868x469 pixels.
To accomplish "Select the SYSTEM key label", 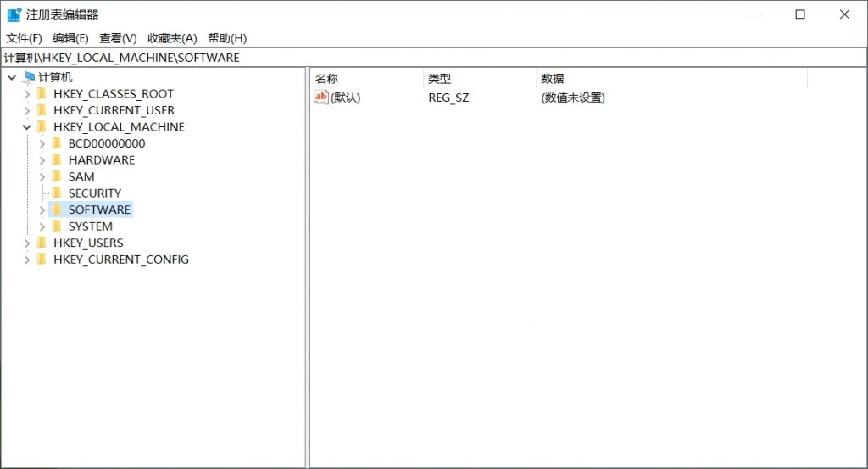I will (x=90, y=226).
